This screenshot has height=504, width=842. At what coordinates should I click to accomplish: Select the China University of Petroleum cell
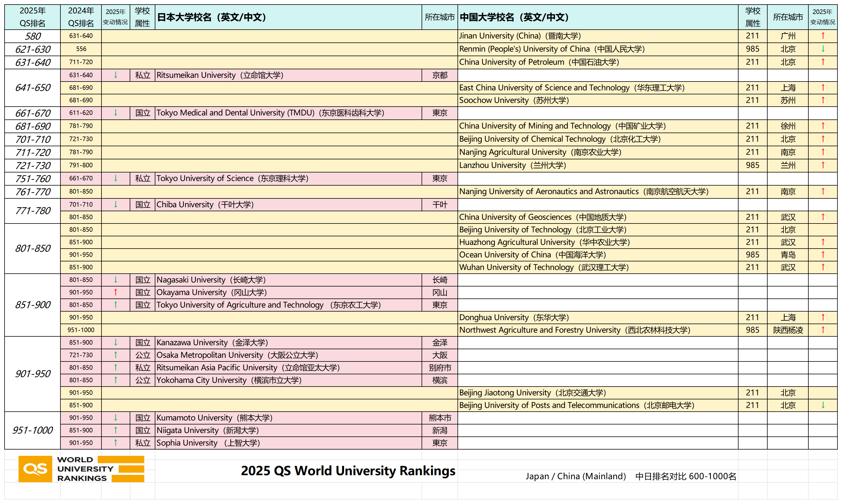tap(597, 62)
